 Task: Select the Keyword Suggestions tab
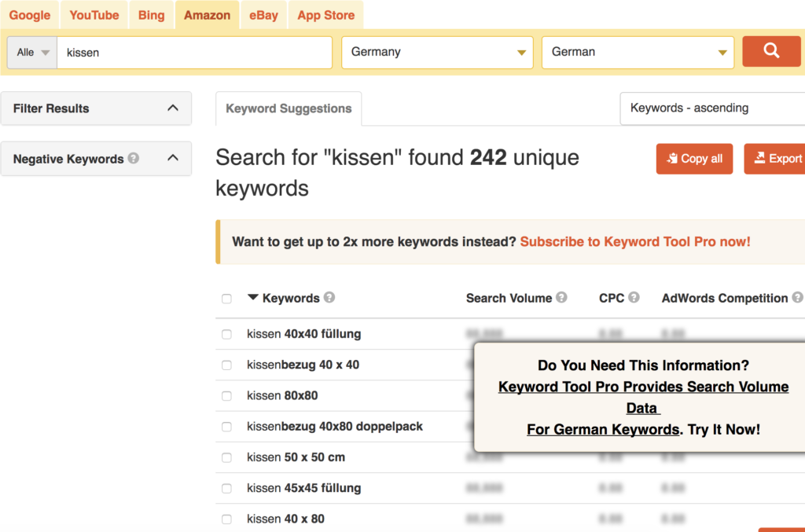[289, 108]
